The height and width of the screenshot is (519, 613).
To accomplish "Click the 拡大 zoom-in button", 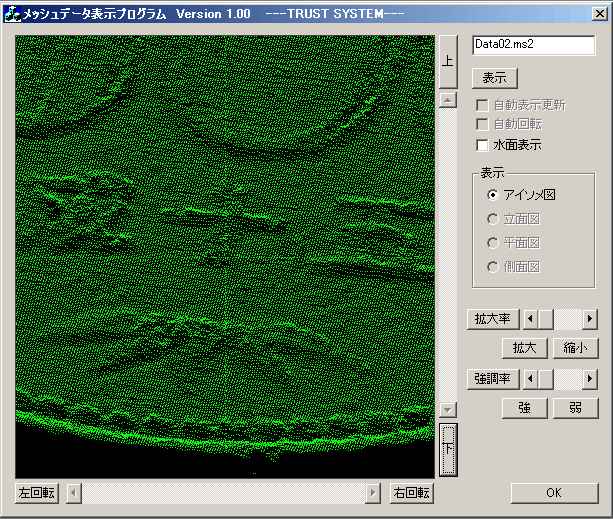I will [x=524, y=348].
